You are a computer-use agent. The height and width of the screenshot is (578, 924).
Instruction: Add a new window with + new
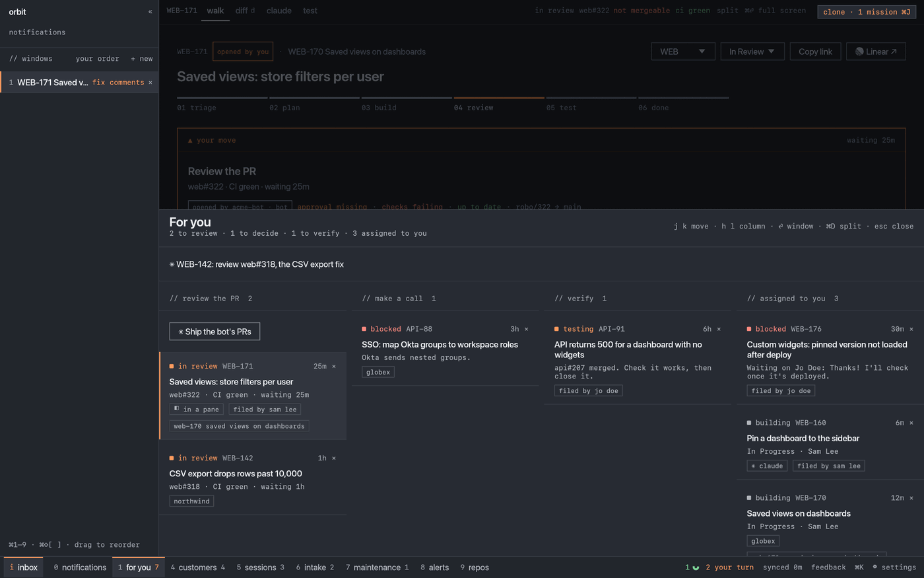point(142,59)
